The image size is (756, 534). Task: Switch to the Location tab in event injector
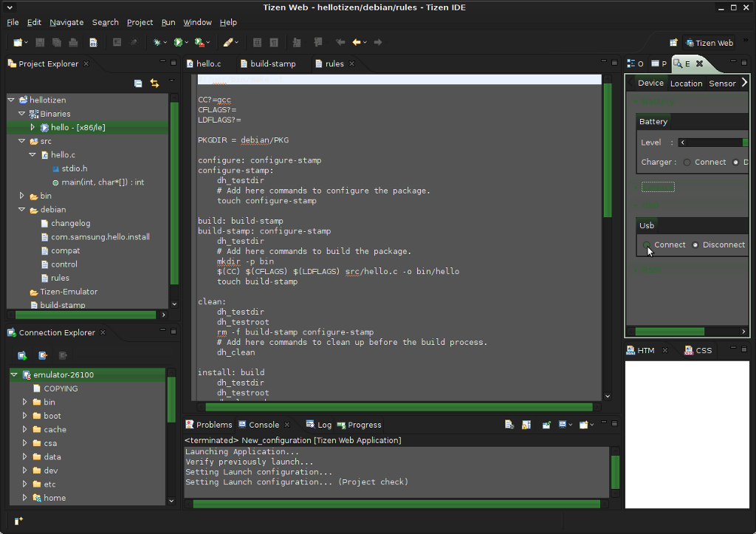[686, 83]
